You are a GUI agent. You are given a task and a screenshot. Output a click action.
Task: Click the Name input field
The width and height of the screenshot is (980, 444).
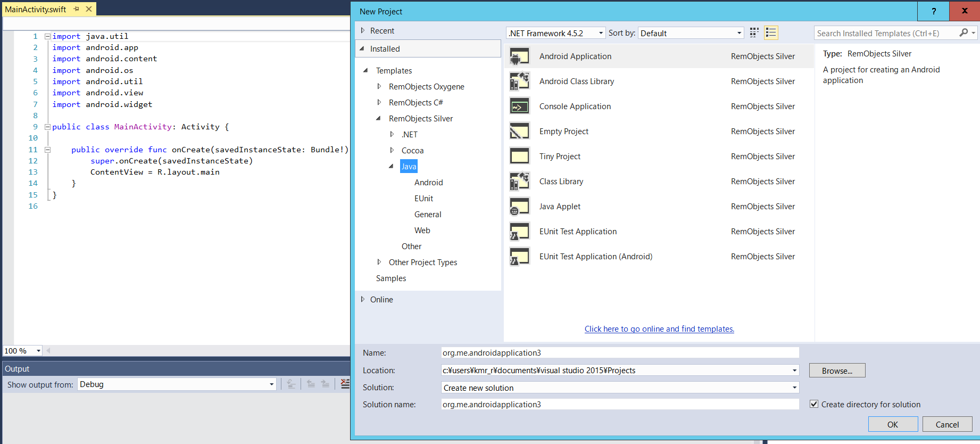pyautogui.click(x=620, y=352)
